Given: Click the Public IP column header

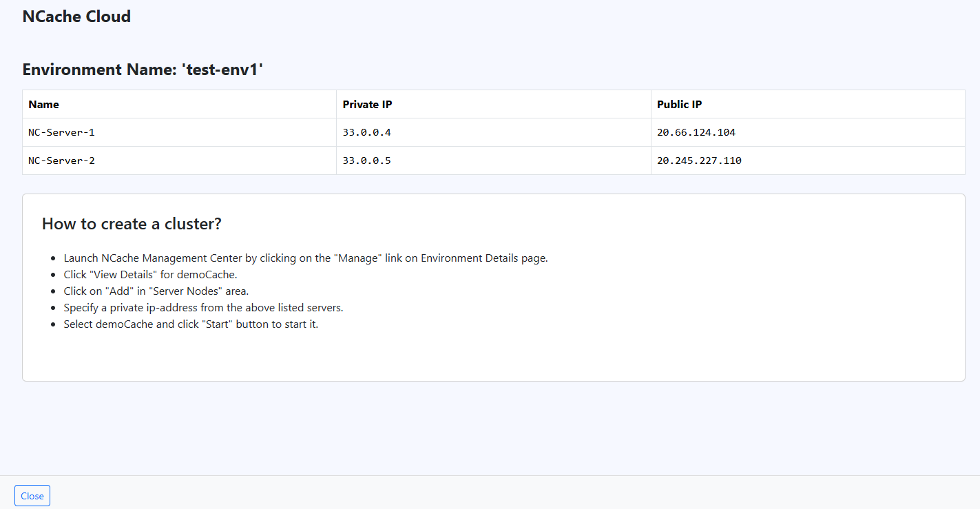Looking at the screenshot, I should pos(808,104).
